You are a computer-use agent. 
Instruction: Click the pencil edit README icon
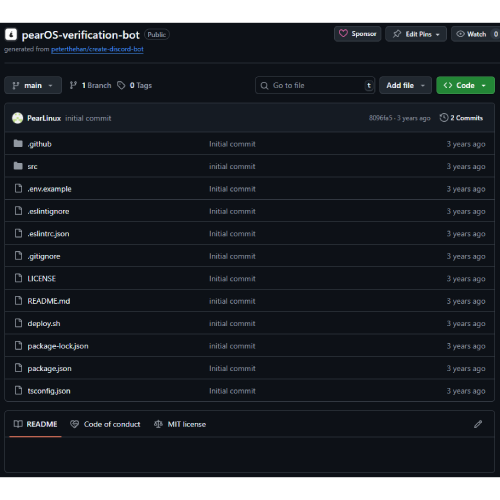click(x=478, y=424)
